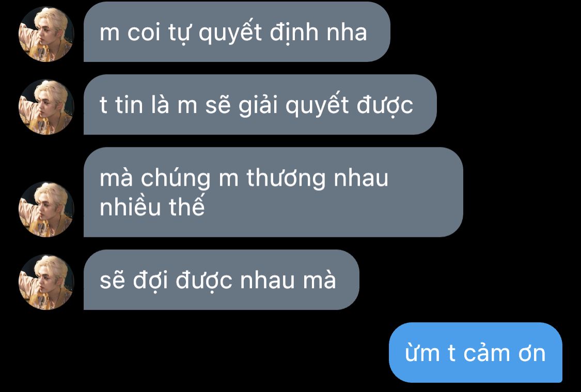Select avatar beside "mà chúng m thương nhau" message
The width and height of the screenshot is (581, 392).
[x=46, y=209]
